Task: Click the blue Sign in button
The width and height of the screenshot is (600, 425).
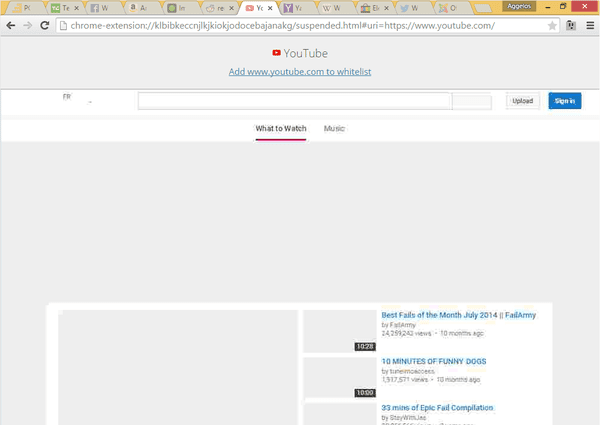Action: click(564, 101)
